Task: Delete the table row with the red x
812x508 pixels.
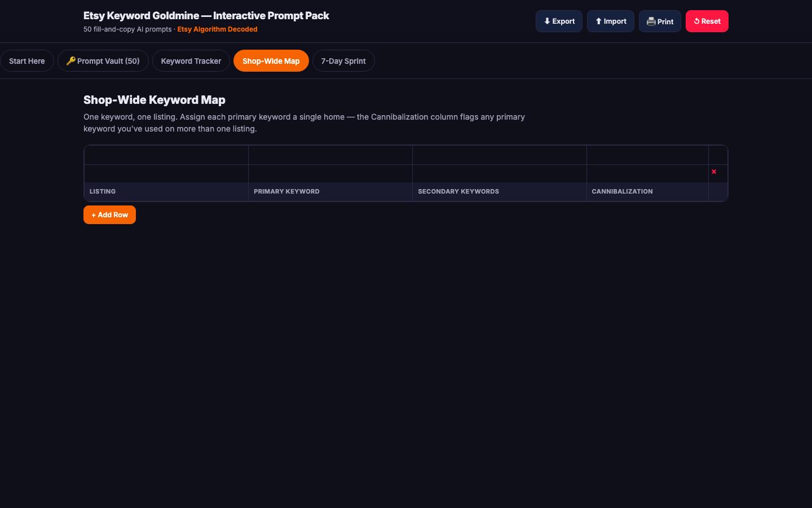Action: [714, 172]
